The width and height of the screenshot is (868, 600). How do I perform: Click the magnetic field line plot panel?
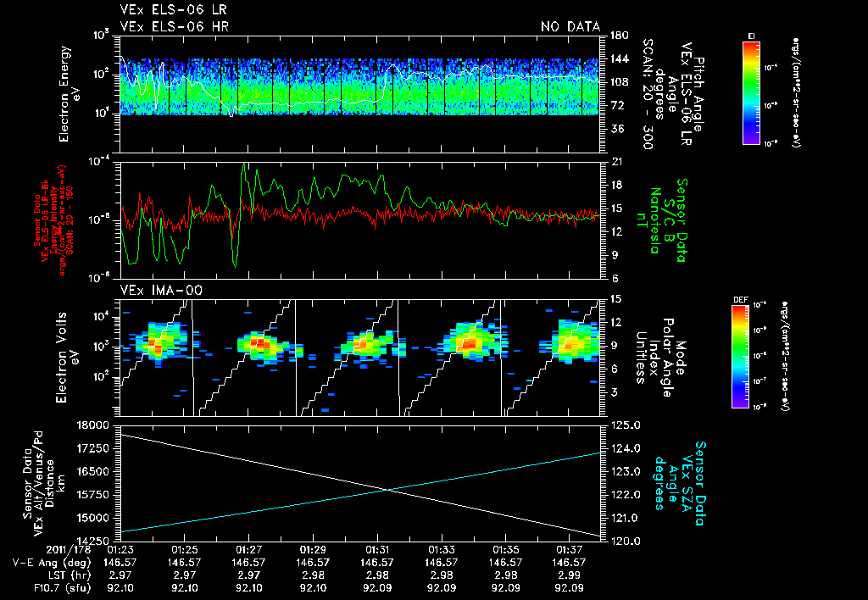tap(359, 220)
